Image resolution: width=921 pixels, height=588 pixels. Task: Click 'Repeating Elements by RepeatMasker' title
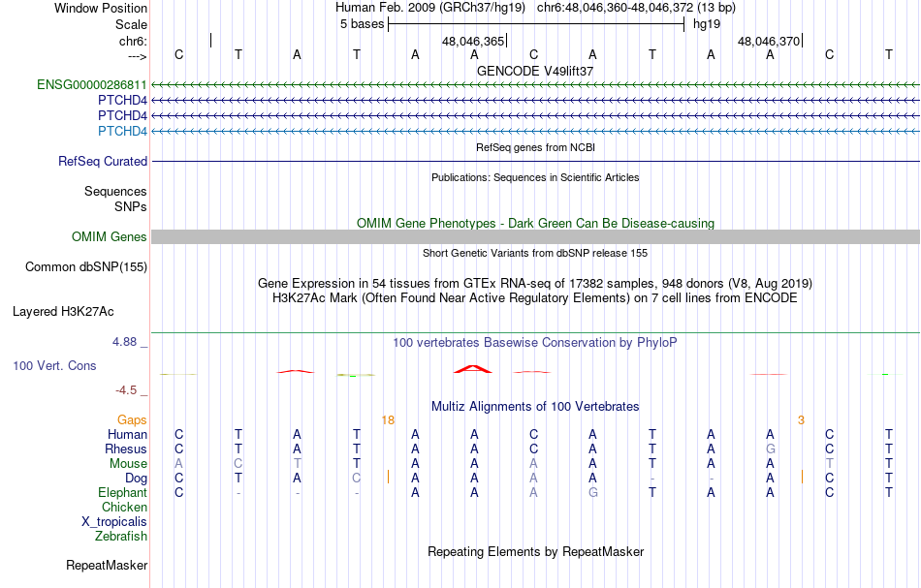(535, 551)
